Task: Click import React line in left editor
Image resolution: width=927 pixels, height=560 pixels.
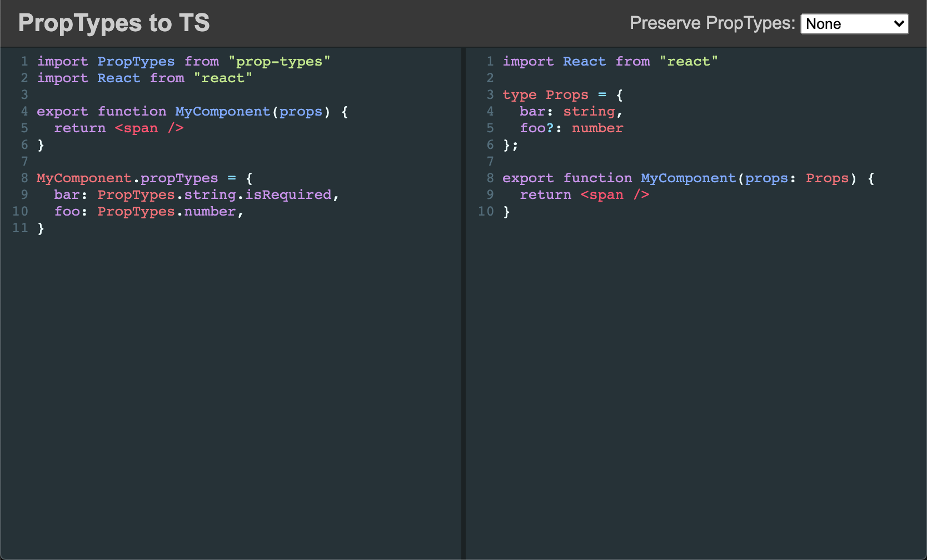Action: pos(144,78)
